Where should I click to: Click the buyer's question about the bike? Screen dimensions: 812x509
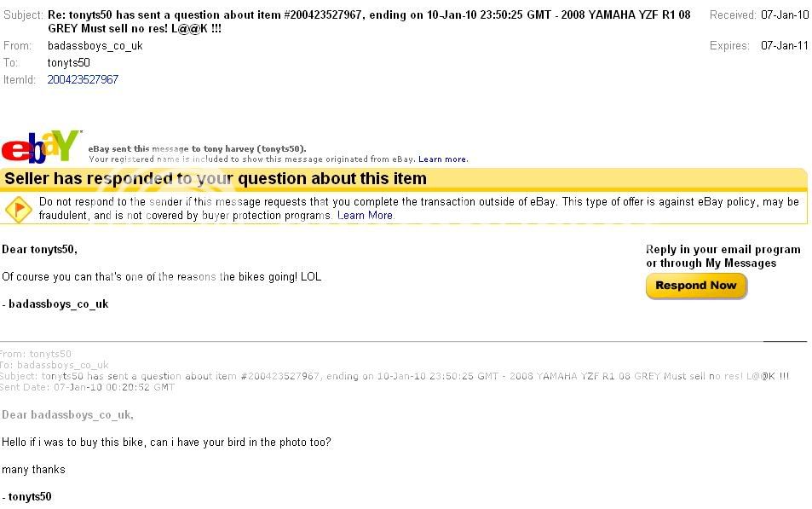point(166,442)
